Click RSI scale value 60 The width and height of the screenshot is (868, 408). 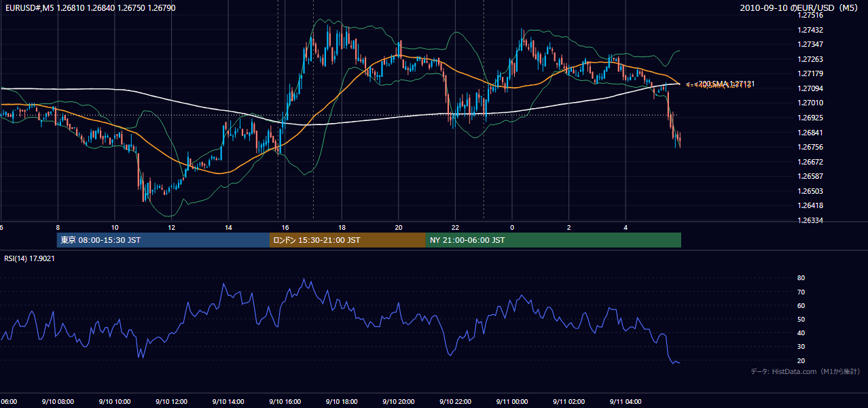(x=801, y=305)
